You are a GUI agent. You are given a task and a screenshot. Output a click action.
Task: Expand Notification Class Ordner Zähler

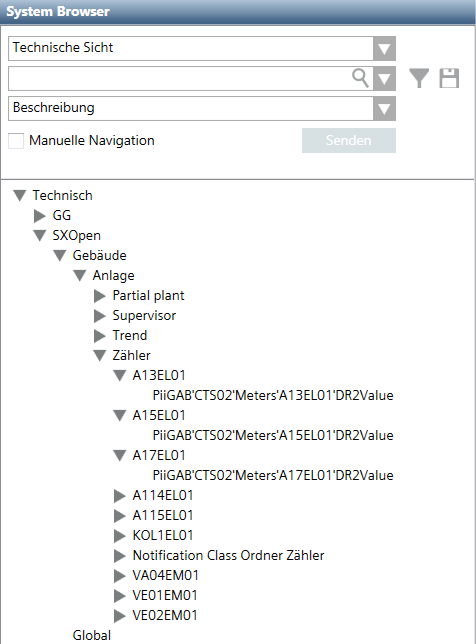pos(120,556)
